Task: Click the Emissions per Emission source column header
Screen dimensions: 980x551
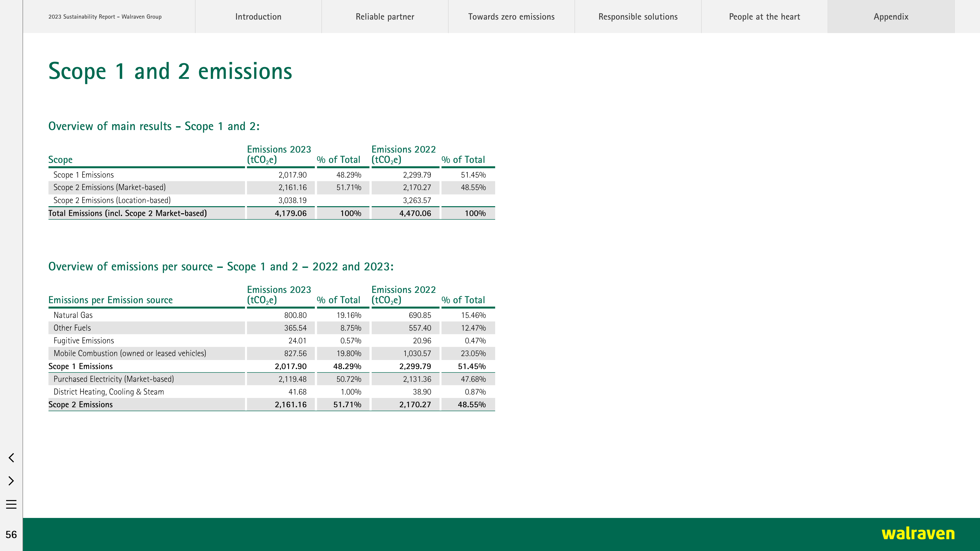Action: (110, 300)
